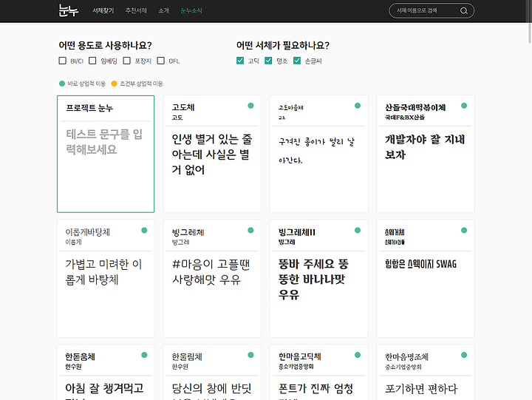Screen dimensions: 532x400
Task: Open the 추천서체 menu
Action: pos(137,10)
